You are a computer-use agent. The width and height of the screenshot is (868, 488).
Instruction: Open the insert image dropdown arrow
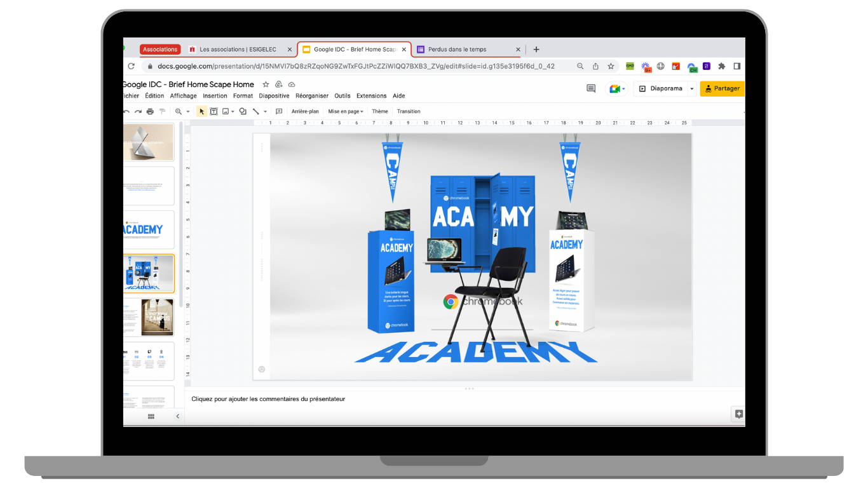233,111
